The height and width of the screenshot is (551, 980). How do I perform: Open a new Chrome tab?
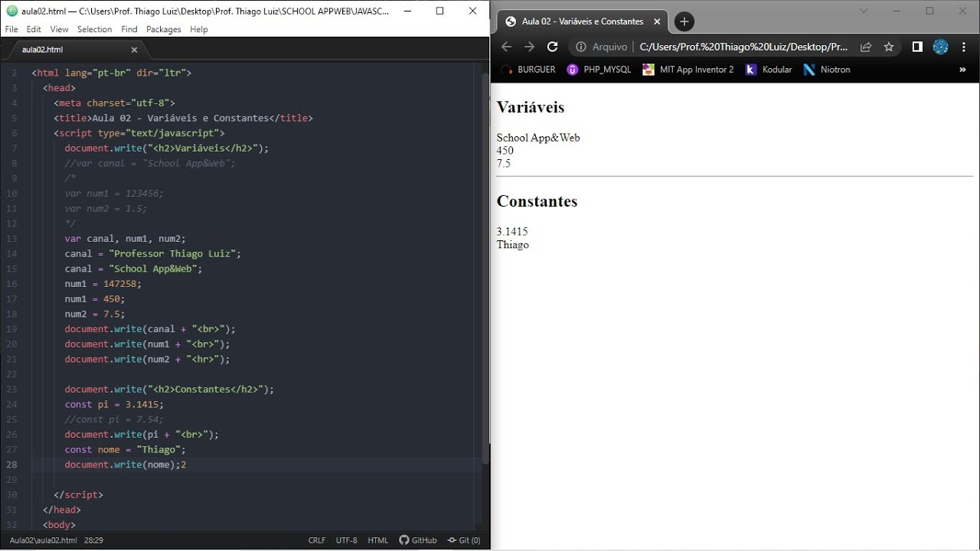[684, 21]
